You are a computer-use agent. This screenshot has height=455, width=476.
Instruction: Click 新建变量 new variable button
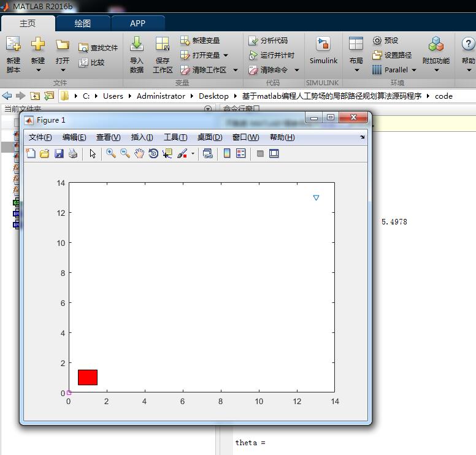[200, 40]
